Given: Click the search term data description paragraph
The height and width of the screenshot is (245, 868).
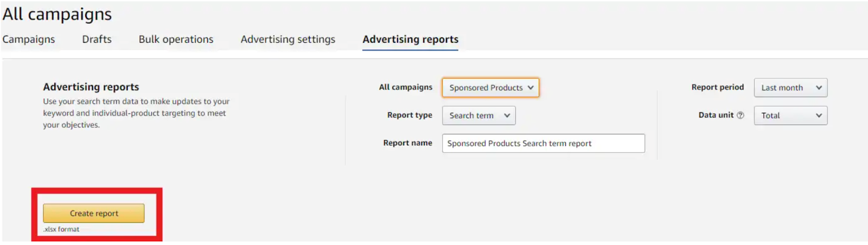Looking at the screenshot, I should point(136,113).
